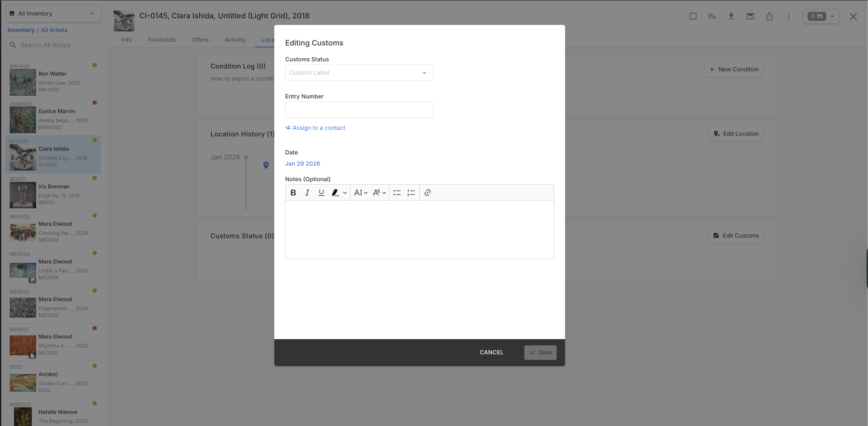Insert a hyperlink in Notes editor
This screenshot has width=868, height=426.
427,192
